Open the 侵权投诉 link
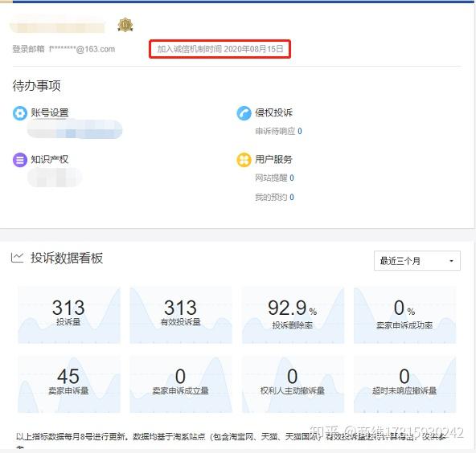This screenshot has height=453, width=476. (x=273, y=112)
